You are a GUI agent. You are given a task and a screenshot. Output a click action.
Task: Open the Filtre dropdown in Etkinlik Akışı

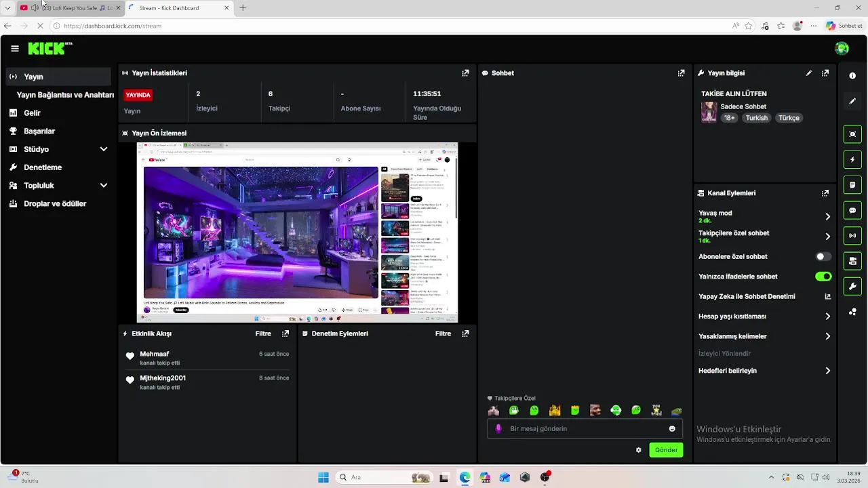[x=263, y=333]
